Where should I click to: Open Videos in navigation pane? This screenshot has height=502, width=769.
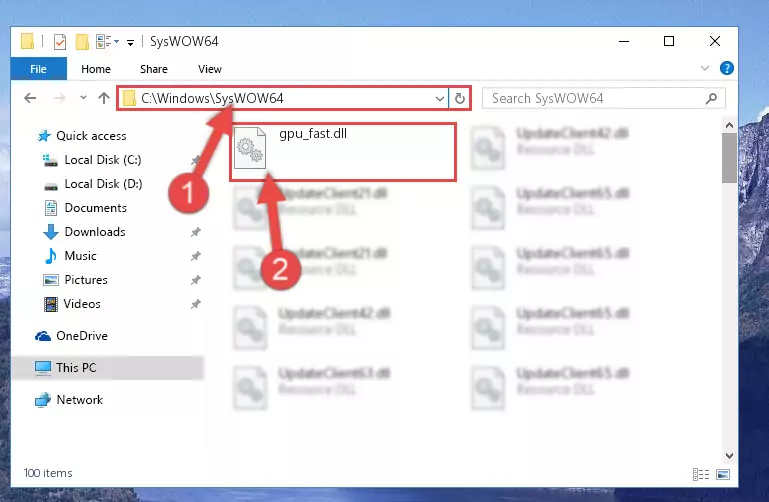pyautogui.click(x=82, y=304)
